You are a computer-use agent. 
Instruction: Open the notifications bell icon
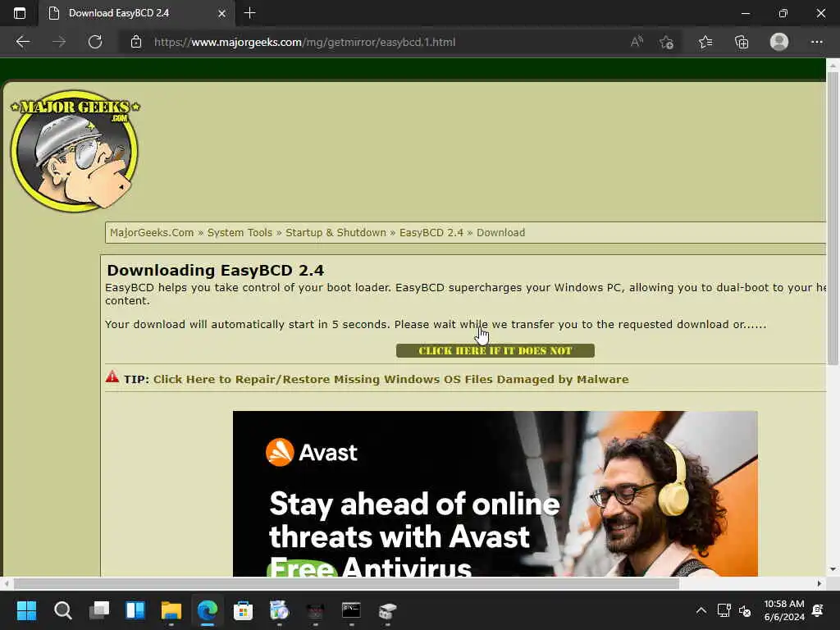point(818,610)
